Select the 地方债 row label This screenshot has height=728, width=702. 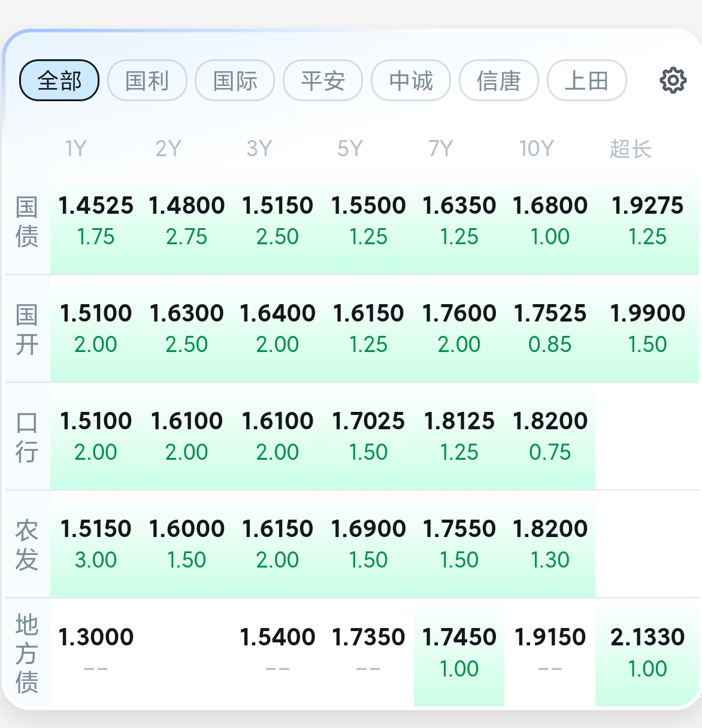pyautogui.click(x=27, y=653)
